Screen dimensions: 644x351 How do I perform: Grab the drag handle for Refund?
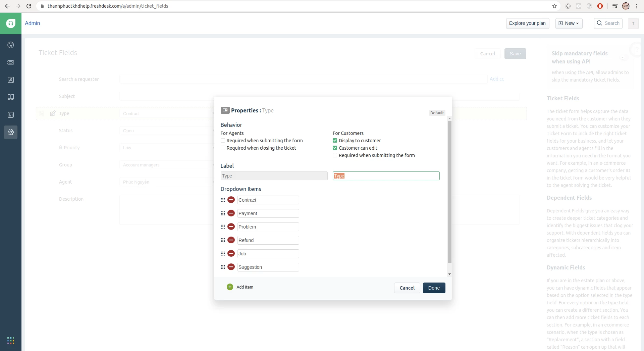[x=223, y=240]
